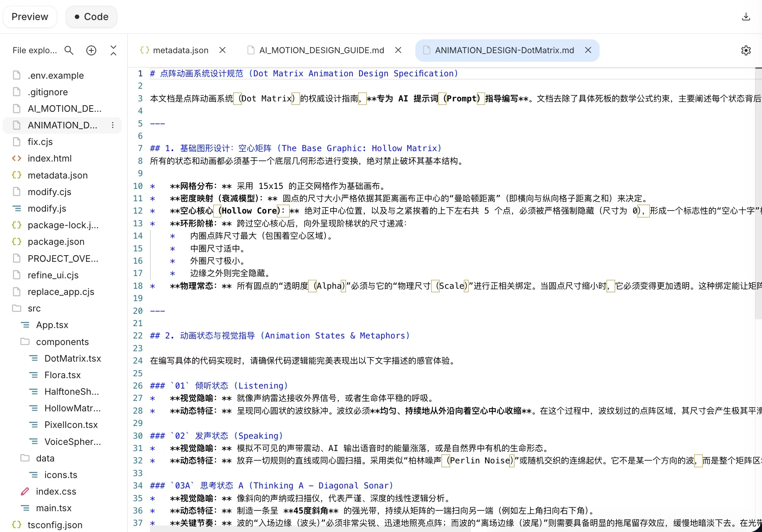Click the 'File explo...' panel title
The image size is (762, 532).
point(35,50)
